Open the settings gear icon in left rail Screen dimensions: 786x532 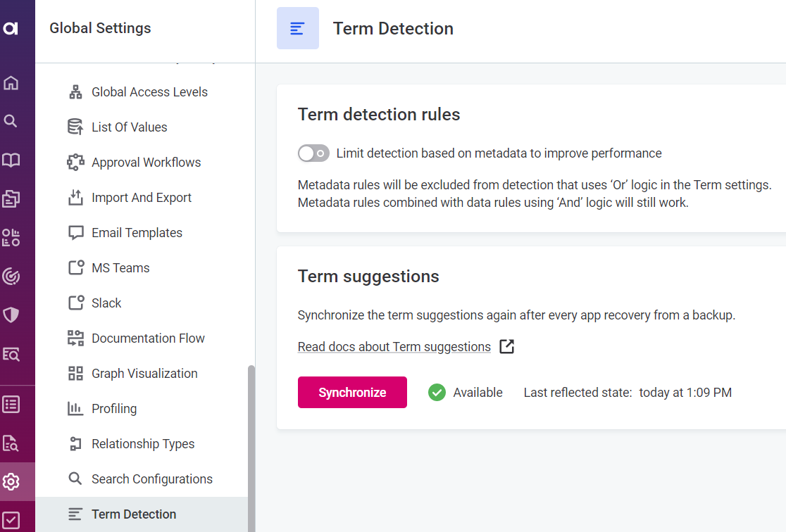[11, 482]
